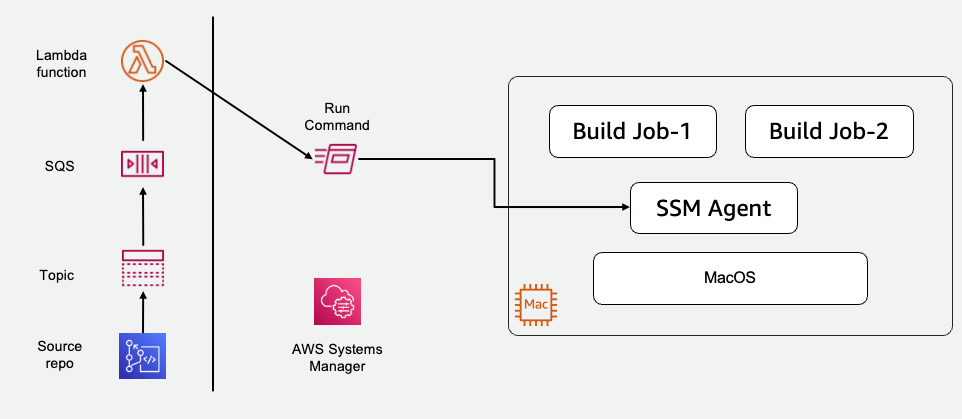Click the orange Mac chip icon
962x419 pixels.
click(535, 302)
